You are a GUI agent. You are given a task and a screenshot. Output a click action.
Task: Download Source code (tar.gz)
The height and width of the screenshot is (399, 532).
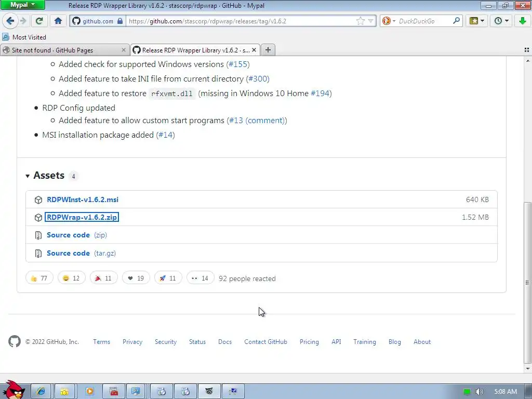coord(81,253)
